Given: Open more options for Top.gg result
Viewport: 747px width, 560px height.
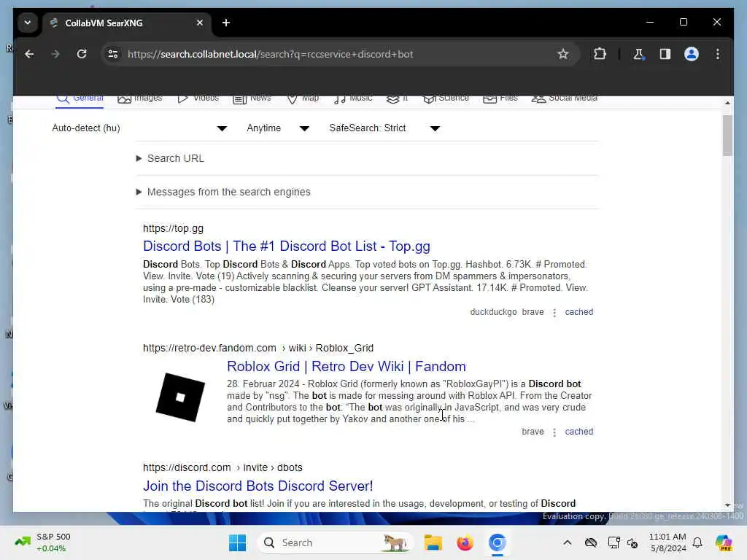Looking at the screenshot, I should (554, 313).
